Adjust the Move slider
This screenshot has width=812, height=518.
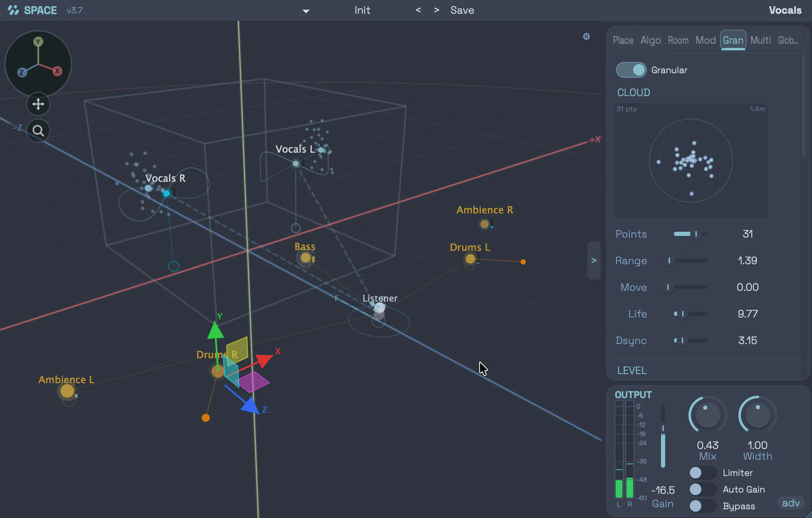[686, 287]
